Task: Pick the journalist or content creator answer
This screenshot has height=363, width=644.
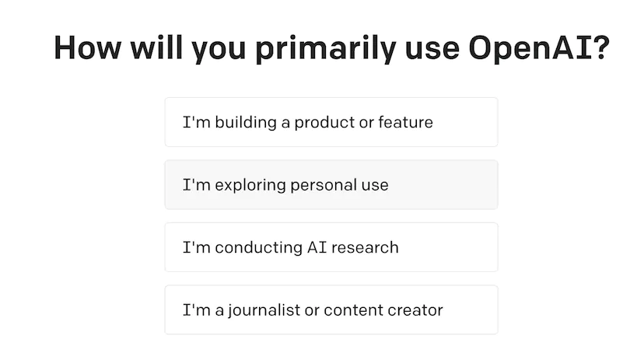Action: (x=331, y=310)
